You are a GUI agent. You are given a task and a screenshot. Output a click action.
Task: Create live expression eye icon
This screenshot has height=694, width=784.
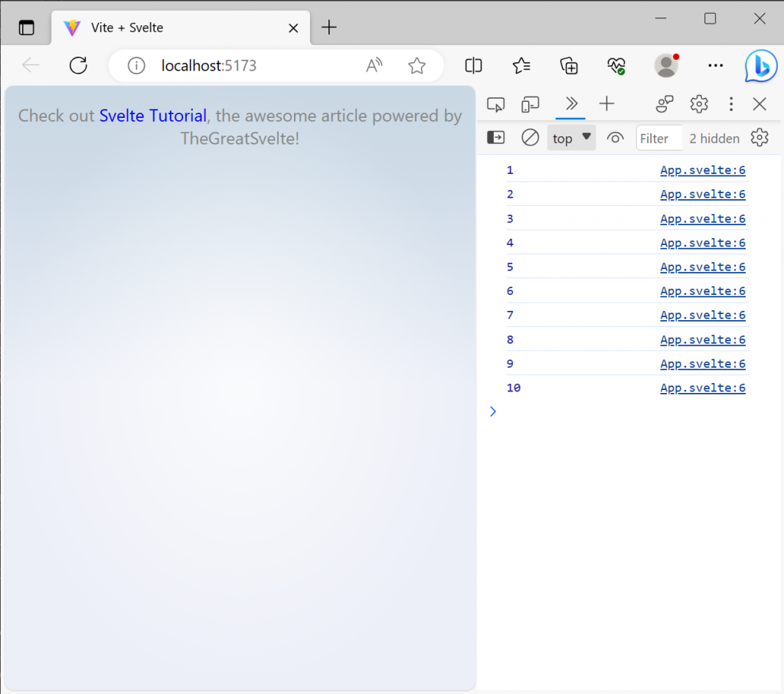point(615,138)
